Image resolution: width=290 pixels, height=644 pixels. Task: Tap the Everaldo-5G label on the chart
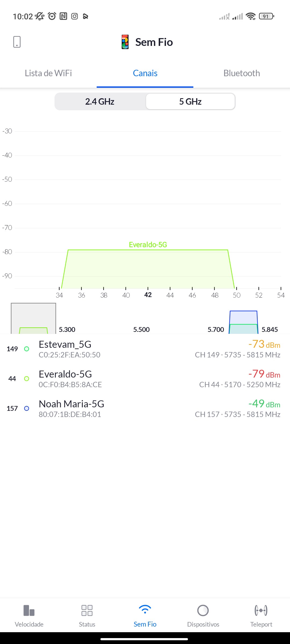pos(148,245)
